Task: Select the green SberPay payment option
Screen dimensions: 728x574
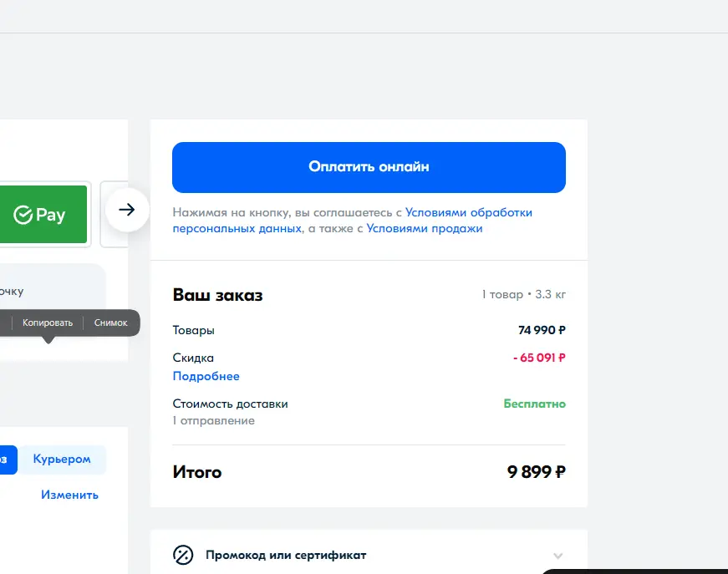Action: 43,215
